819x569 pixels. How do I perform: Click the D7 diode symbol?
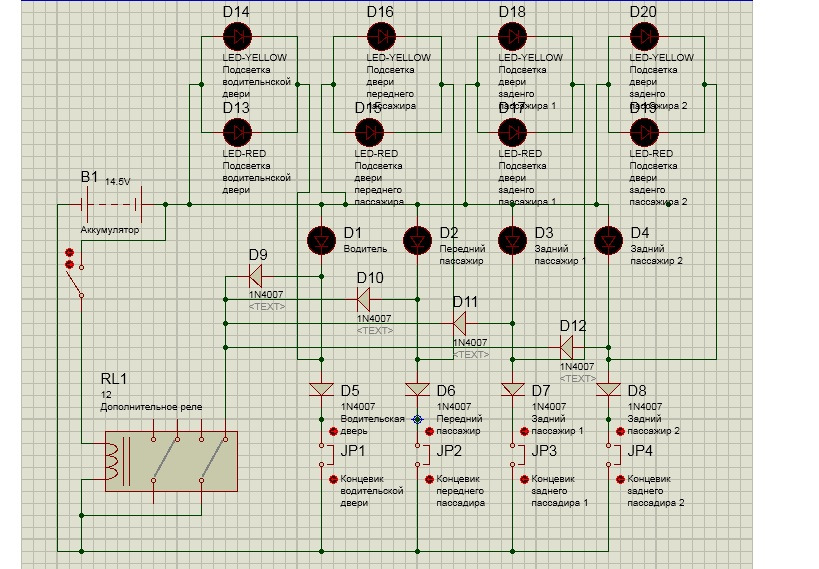coord(512,389)
